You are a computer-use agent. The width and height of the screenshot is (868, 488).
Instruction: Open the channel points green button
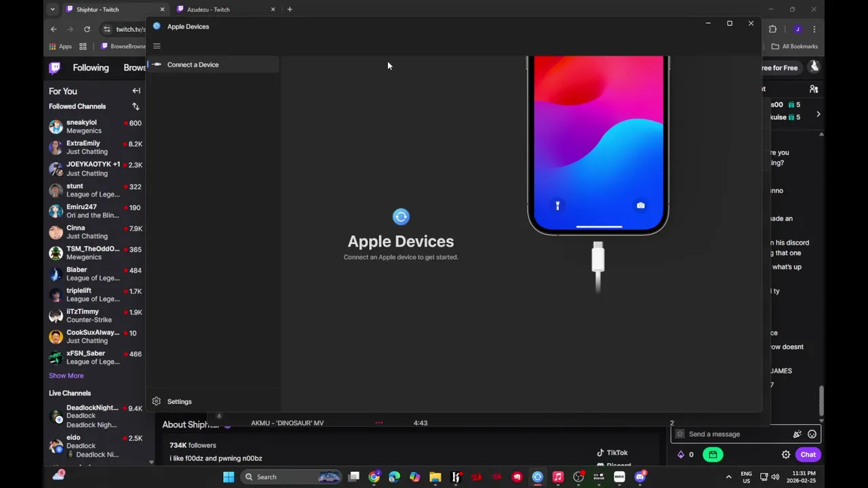713,455
